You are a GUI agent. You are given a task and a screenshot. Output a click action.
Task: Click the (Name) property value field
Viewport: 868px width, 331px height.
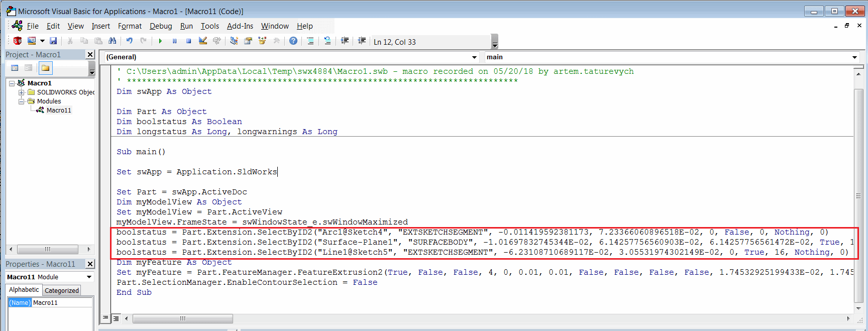[62, 302]
